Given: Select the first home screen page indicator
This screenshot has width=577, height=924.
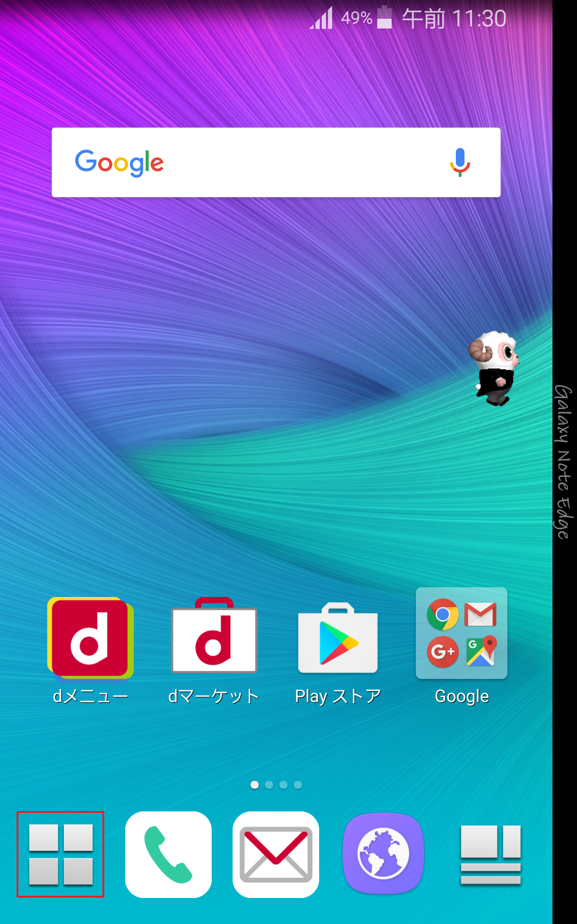Looking at the screenshot, I should pyautogui.click(x=255, y=785).
